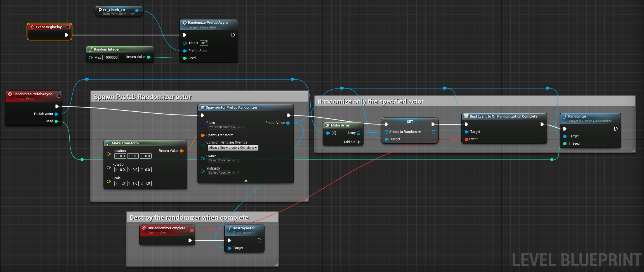Click the SET node Target input pin

pos(386,139)
